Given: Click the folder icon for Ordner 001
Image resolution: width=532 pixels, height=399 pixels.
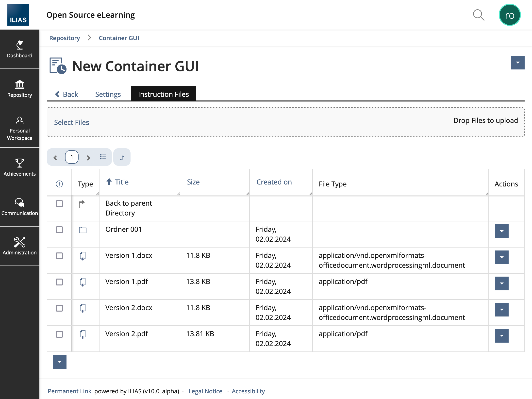Looking at the screenshot, I should point(83,230).
